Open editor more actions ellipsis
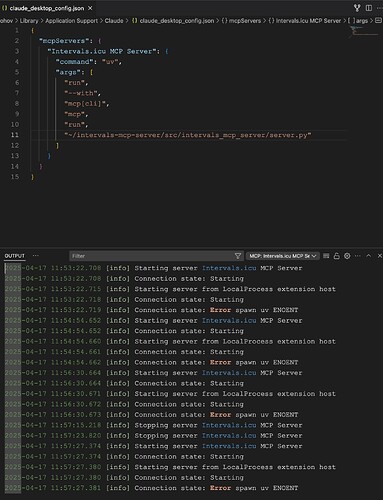This screenshot has width=383, height=500. tap(380, 8)
